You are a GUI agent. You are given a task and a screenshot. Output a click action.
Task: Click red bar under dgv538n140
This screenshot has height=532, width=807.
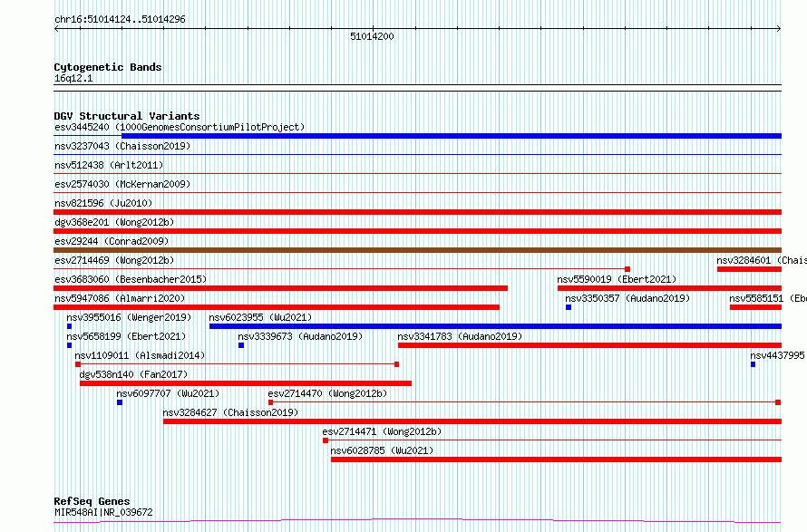[x=246, y=383]
